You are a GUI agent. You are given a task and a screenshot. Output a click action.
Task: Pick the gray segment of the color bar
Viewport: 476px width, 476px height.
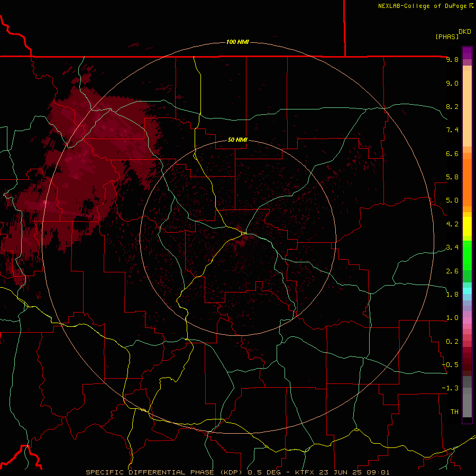tap(467, 396)
